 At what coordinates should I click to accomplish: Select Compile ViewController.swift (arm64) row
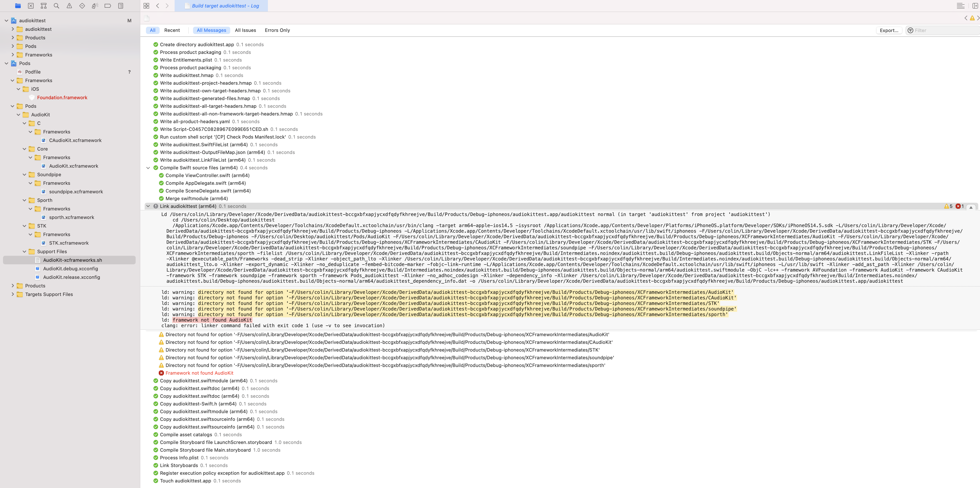207,176
